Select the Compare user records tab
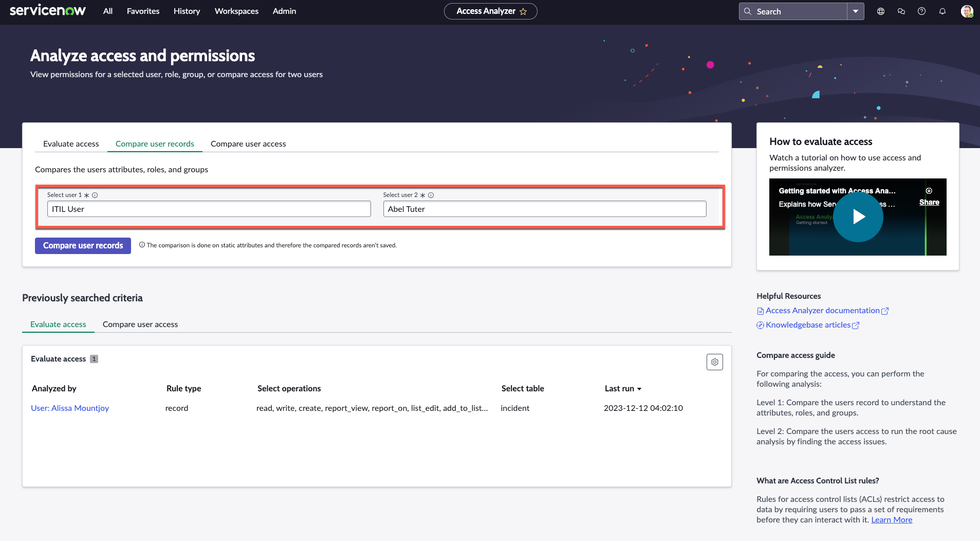Viewport: 980px width, 541px height. click(155, 144)
